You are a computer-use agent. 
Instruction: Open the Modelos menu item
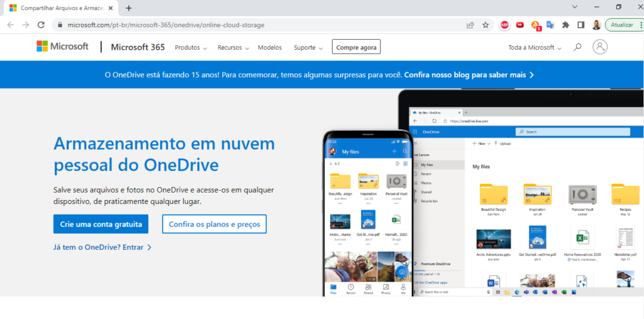(x=270, y=48)
